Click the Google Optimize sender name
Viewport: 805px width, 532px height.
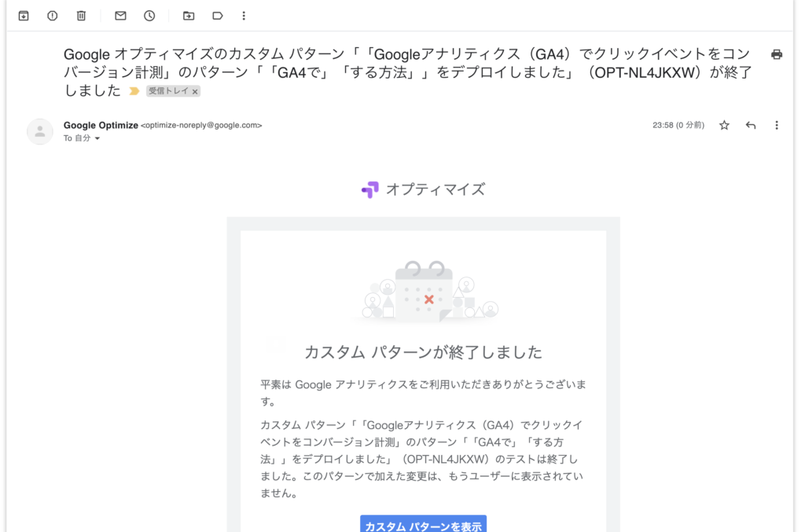coord(101,125)
